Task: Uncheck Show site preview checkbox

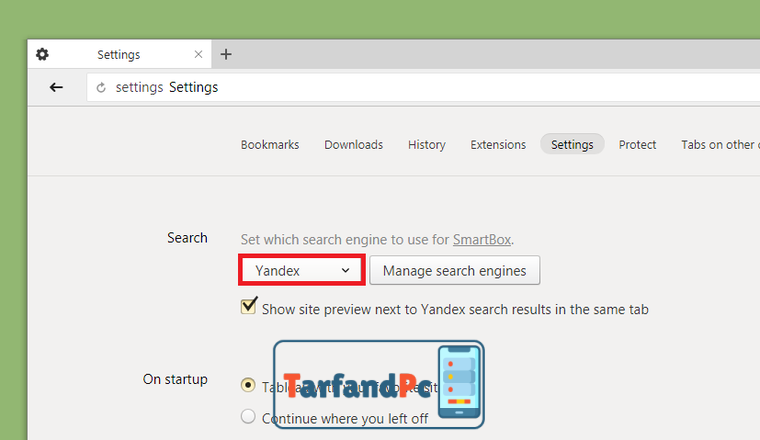Action: 249,306
